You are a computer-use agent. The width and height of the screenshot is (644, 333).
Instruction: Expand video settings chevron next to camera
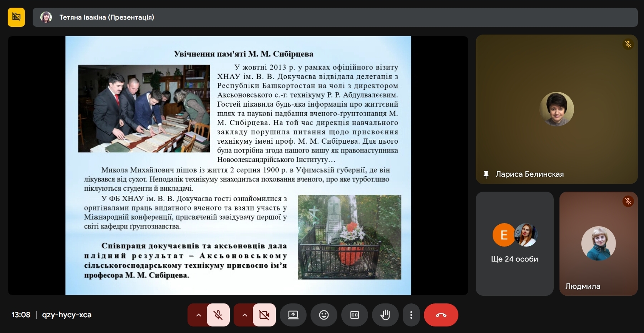click(x=244, y=315)
